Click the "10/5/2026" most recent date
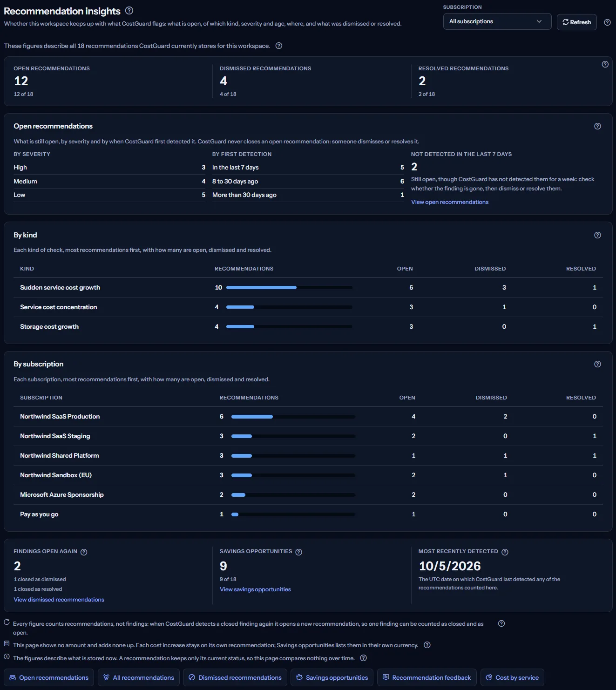The width and height of the screenshot is (616, 690). pyautogui.click(x=450, y=566)
